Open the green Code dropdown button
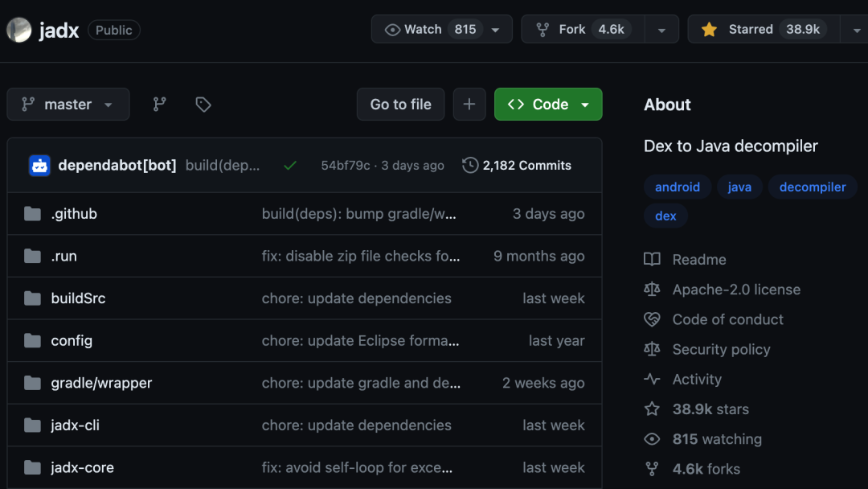 pyautogui.click(x=548, y=104)
